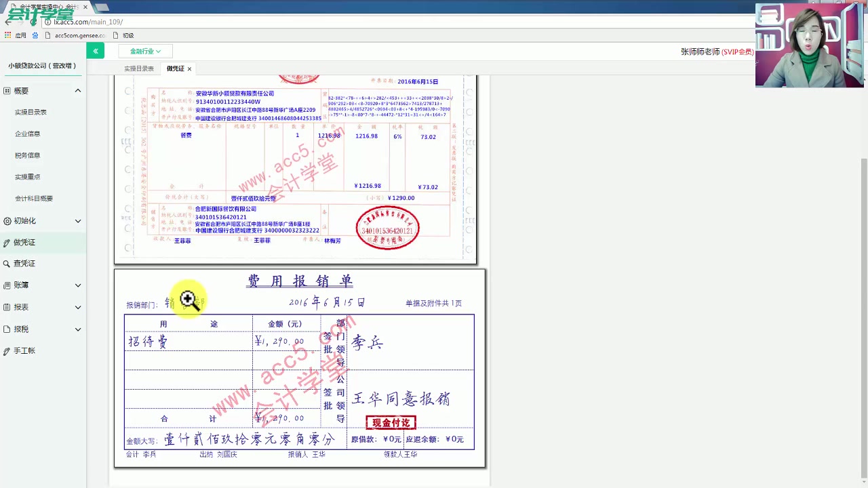Click the magnifier icon on the reimbursement form
This screenshot has width=868, height=488.
(189, 300)
